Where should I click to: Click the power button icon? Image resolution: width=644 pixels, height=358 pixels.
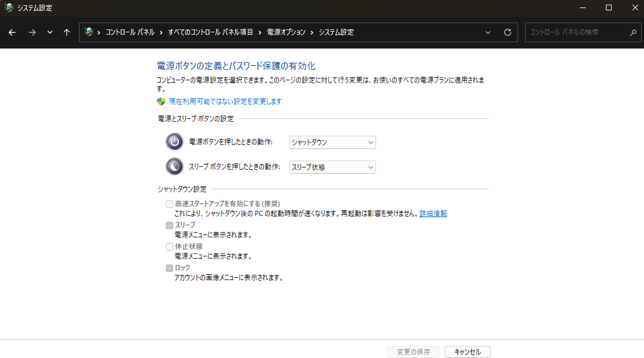click(174, 141)
